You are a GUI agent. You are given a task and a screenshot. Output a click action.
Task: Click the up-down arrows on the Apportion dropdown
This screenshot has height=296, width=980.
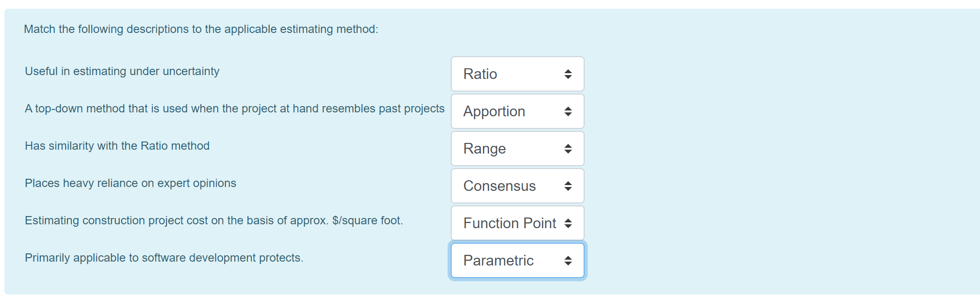tap(568, 111)
